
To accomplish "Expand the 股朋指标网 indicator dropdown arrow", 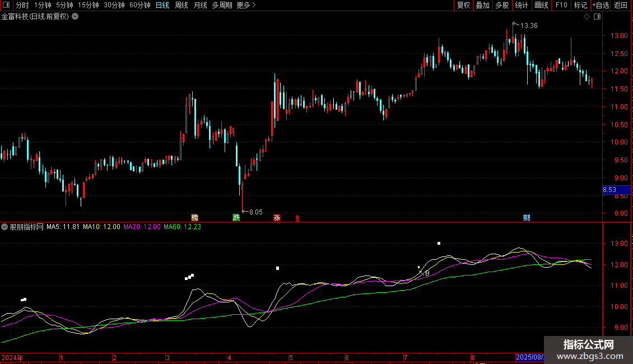I will [5, 227].
